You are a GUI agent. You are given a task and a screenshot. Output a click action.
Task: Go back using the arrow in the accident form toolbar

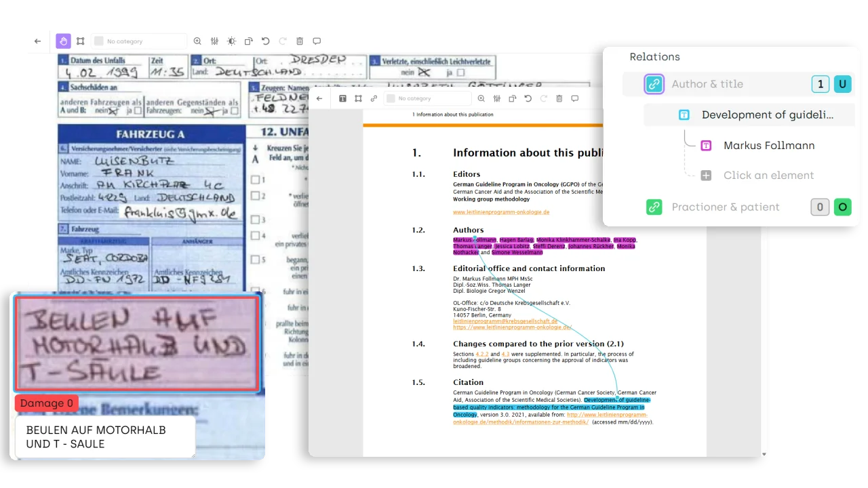tap(37, 41)
